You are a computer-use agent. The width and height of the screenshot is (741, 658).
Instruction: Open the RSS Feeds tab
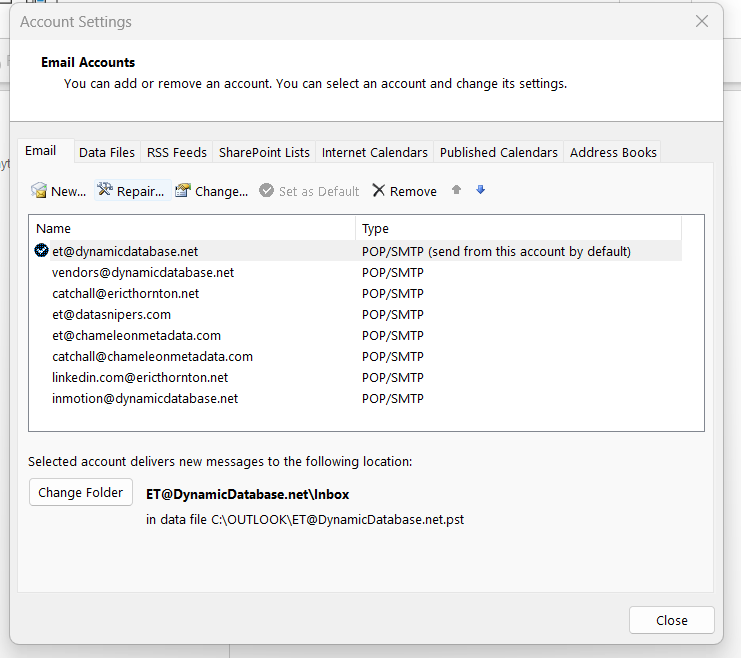177,152
